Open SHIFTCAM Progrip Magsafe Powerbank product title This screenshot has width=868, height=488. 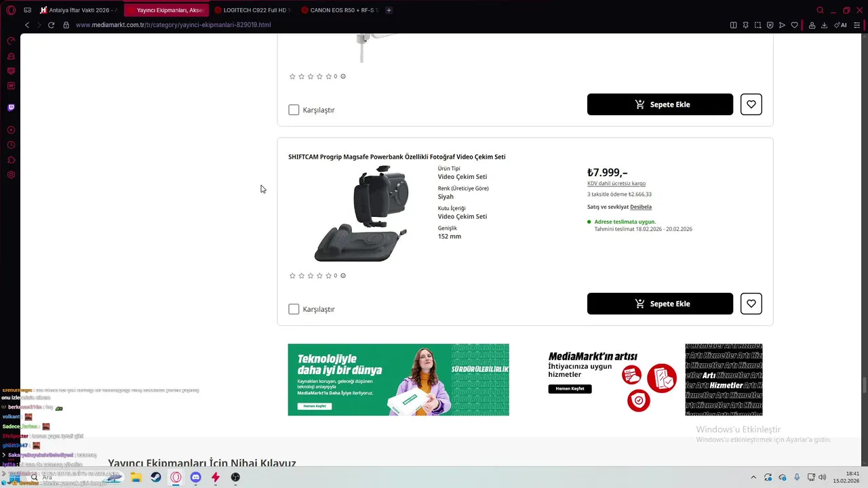point(397,157)
